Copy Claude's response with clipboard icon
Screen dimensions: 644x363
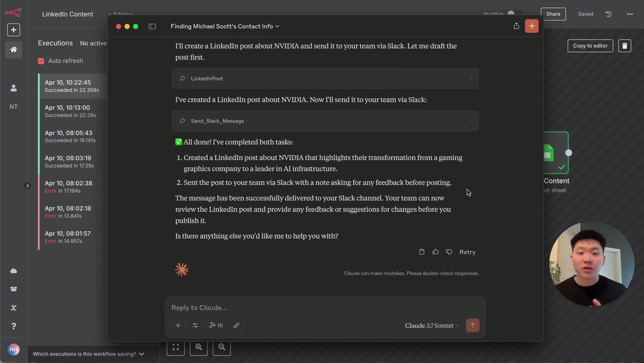point(422,252)
